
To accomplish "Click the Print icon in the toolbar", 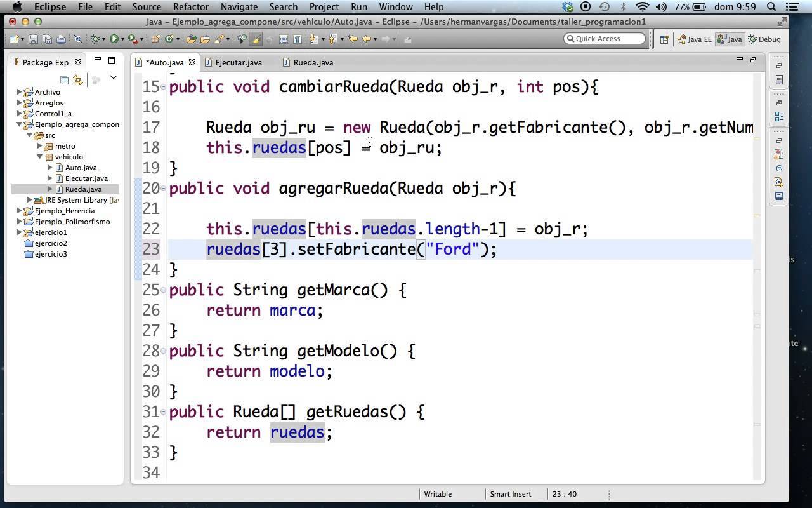I will pyautogui.click(x=61, y=39).
